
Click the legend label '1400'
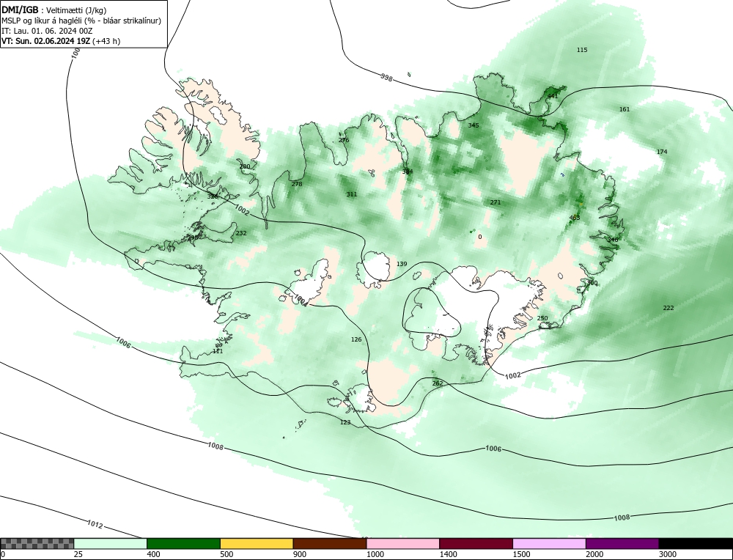448,554
